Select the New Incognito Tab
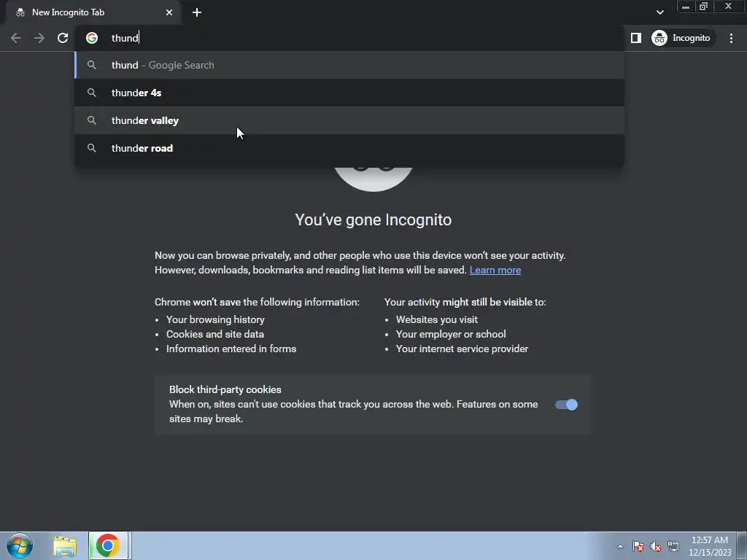 pos(93,12)
